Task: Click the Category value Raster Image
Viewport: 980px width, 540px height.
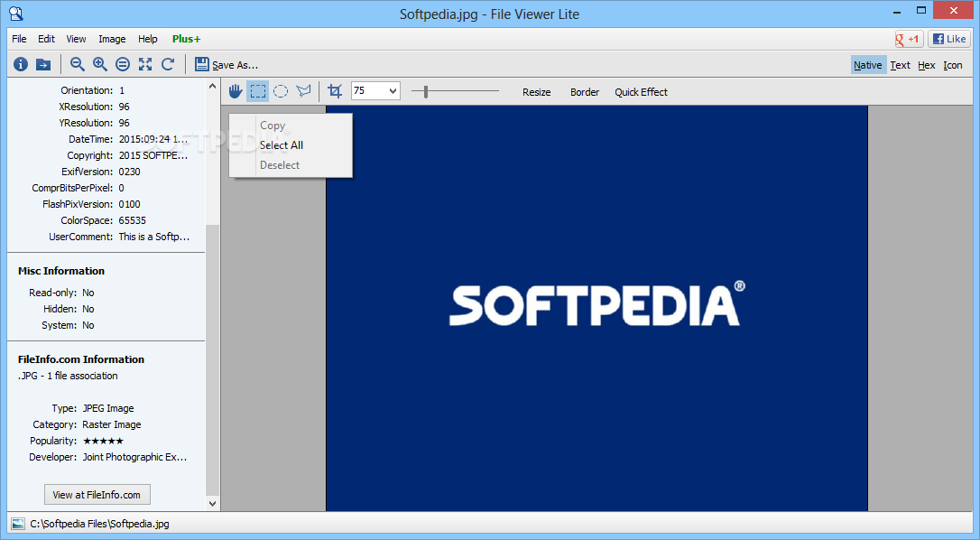Action: click(112, 424)
